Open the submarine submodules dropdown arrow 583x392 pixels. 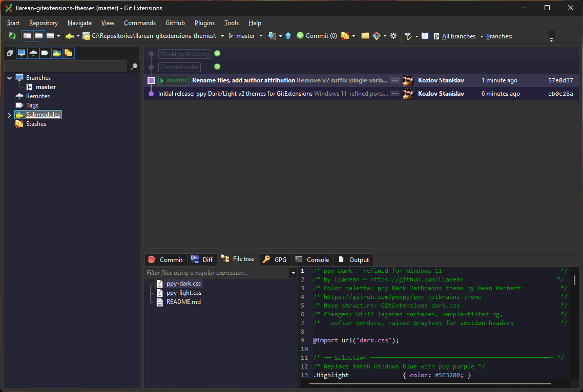pos(78,36)
